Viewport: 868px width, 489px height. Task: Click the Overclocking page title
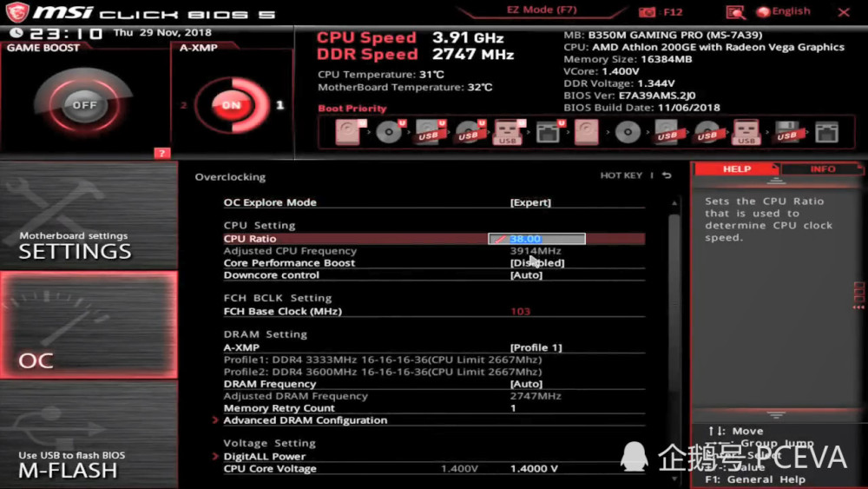click(230, 177)
